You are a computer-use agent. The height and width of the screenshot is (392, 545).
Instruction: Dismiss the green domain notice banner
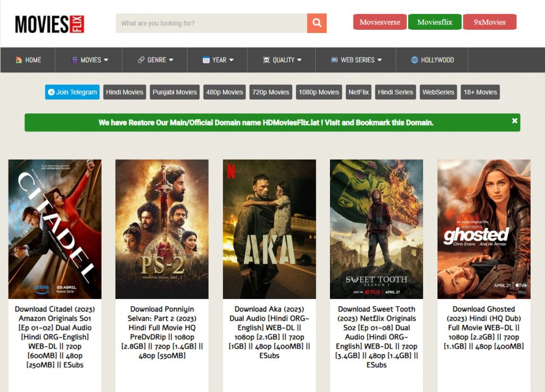(x=515, y=121)
